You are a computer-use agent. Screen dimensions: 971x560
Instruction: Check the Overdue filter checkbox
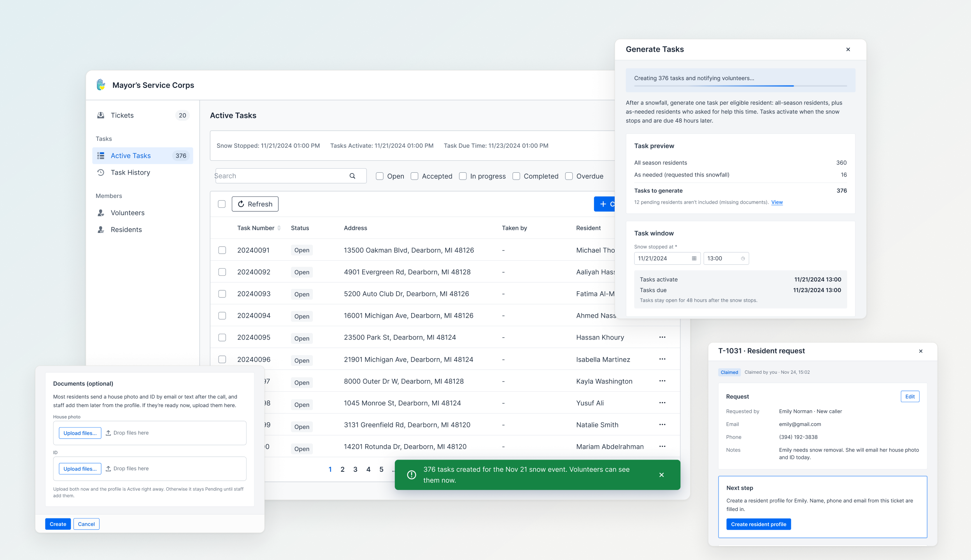pos(569,176)
